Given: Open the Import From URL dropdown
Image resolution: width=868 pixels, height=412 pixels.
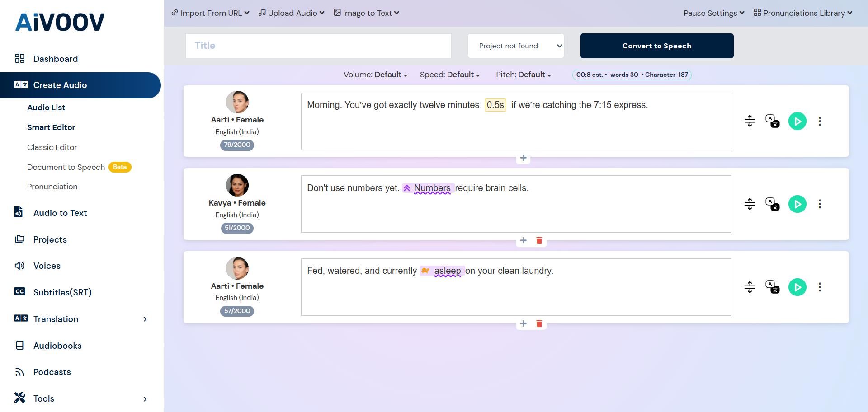Looking at the screenshot, I should [x=210, y=13].
